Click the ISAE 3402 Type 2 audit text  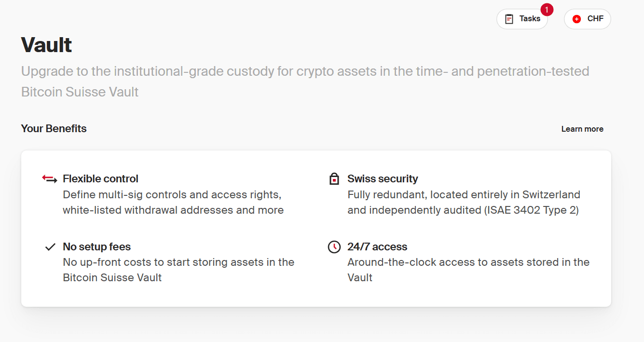[x=531, y=210]
